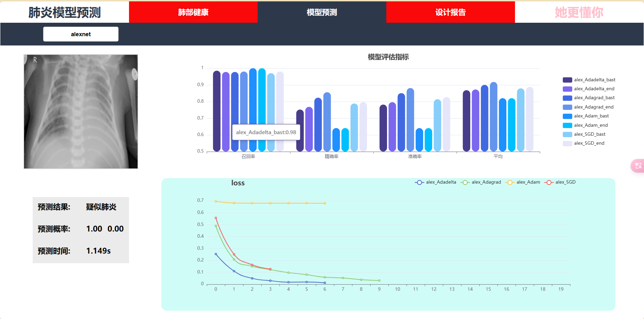
Task: Toggle alex_Adagrad_end series in legend
Action: coord(588,107)
